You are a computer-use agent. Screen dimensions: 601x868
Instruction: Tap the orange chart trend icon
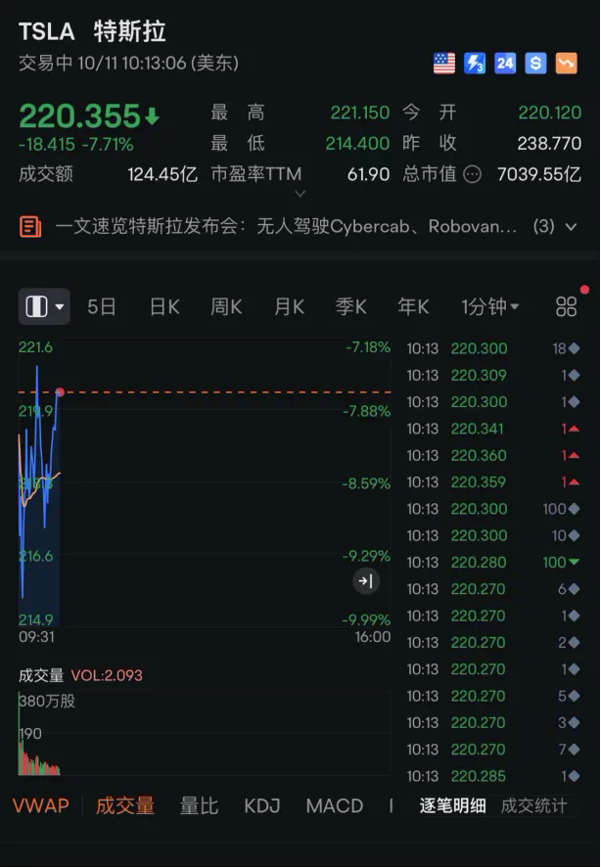click(566, 63)
